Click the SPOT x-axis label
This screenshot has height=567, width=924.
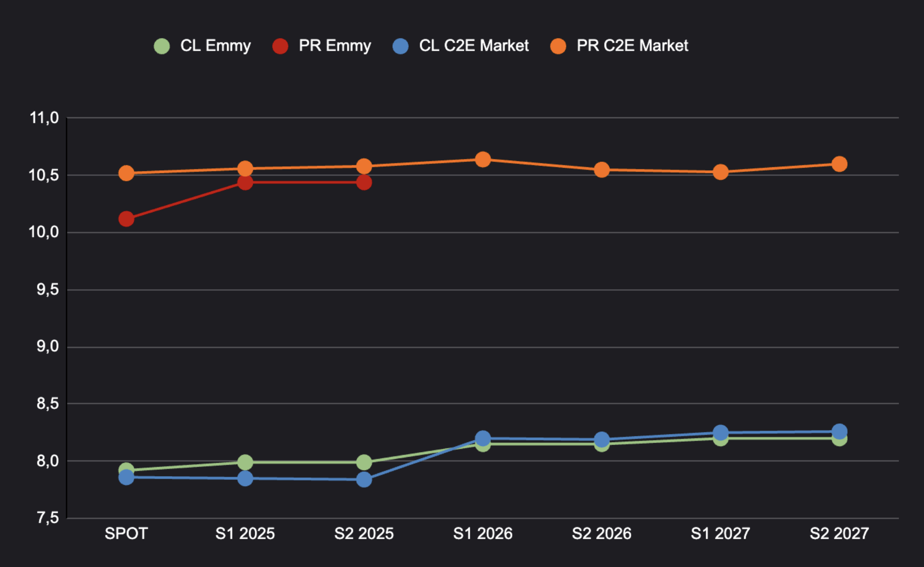point(126,533)
